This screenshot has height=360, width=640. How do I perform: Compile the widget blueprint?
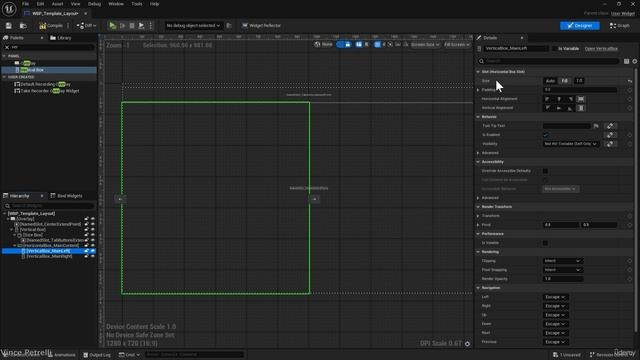click(x=51, y=26)
